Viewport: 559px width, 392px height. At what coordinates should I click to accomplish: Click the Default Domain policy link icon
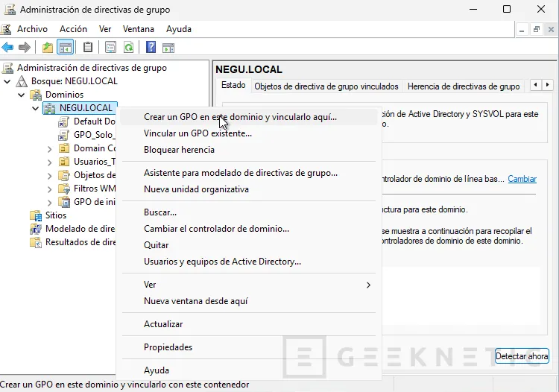[64, 121]
